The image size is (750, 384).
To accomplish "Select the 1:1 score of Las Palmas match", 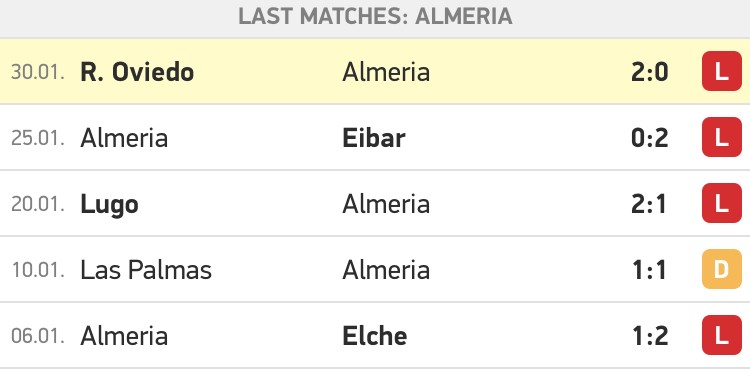I will click(x=649, y=270).
